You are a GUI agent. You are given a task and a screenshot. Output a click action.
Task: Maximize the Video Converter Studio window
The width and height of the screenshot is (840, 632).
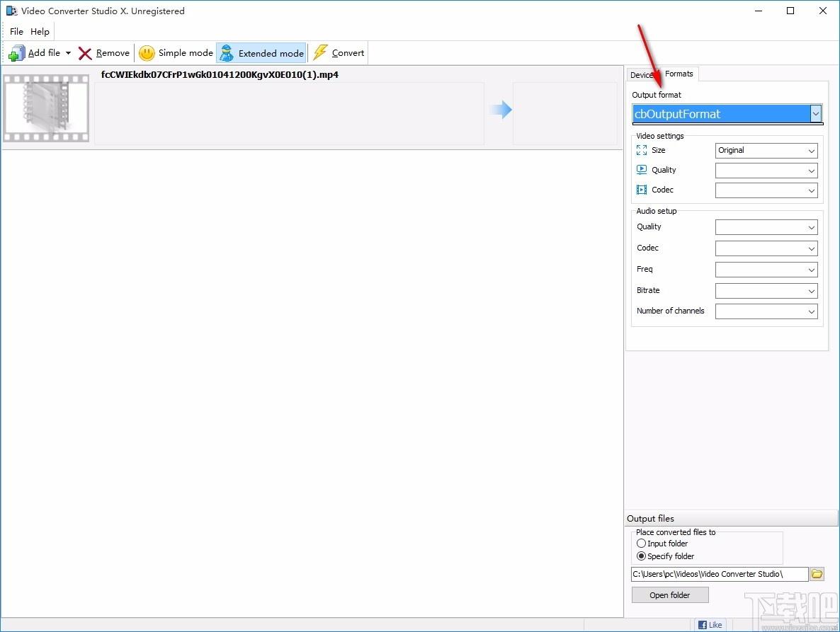[x=790, y=11]
